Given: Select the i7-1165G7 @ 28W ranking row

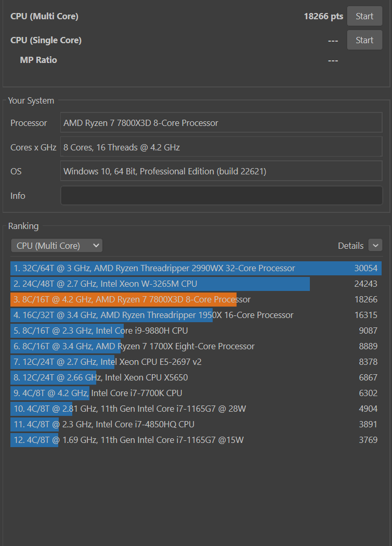Looking at the screenshot, I should pyautogui.click(x=196, y=409).
